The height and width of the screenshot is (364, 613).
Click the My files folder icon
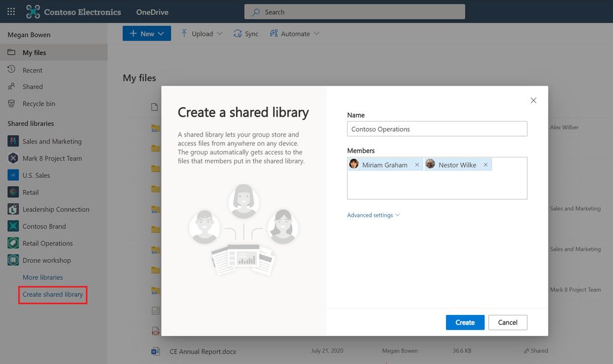11,53
